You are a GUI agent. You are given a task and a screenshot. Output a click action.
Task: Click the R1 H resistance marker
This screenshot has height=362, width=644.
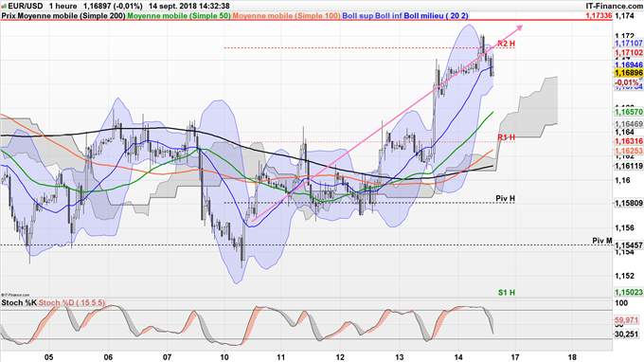[506, 137]
